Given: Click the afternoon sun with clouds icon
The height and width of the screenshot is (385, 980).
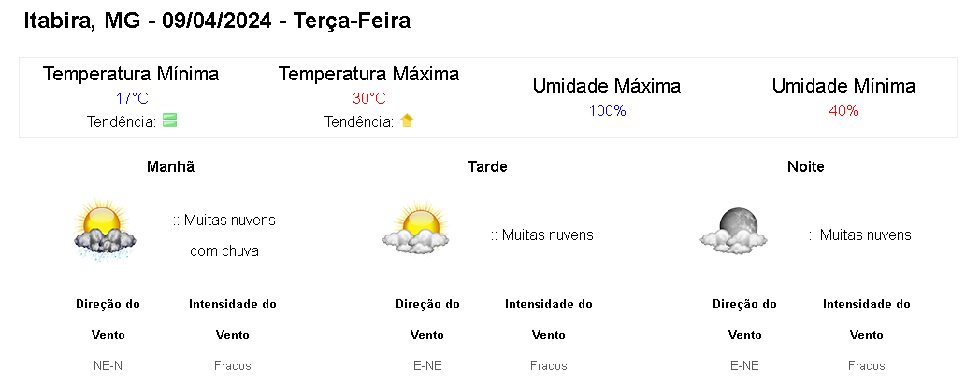Looking at the screenshot, I should pyautogui.click(x=413, y=229).
